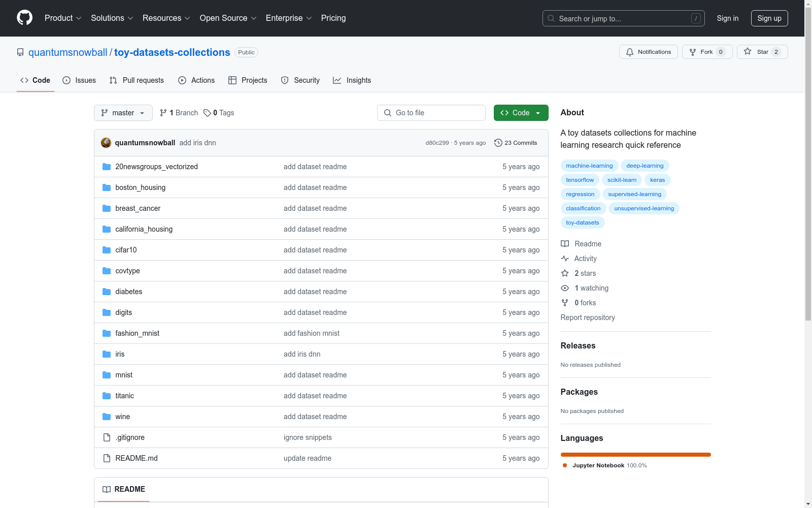Click the machine-learning topic tag
Screen dimensions: 812x508
click(589, 166)
